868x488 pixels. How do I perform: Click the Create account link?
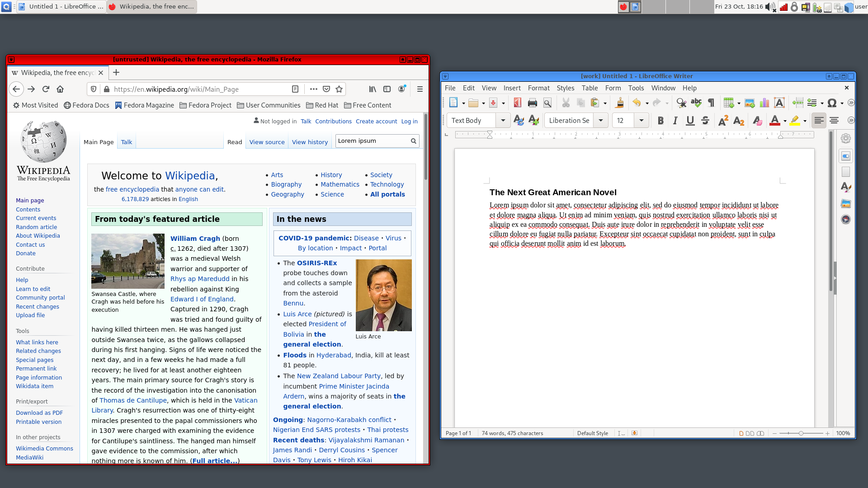(x=376, y=121)
